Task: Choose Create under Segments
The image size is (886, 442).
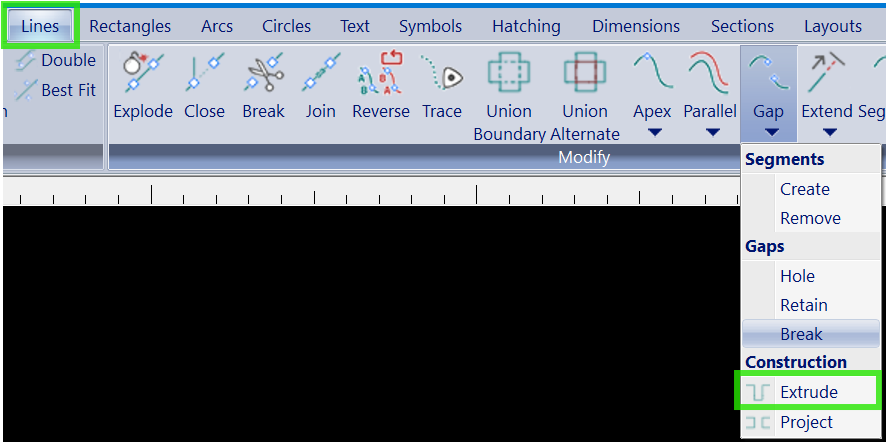Action: (810, 189)
